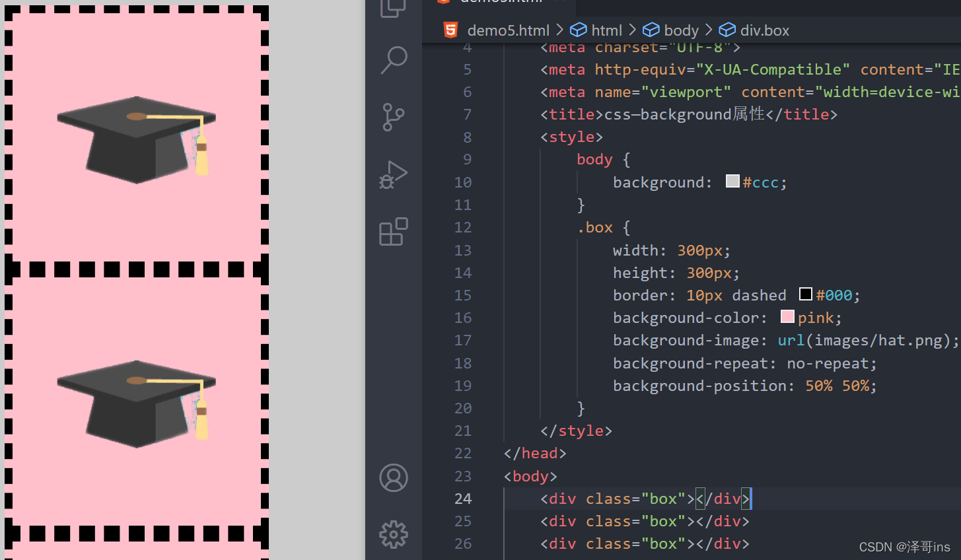Open the Accounts menu icon
The width and height of the screenshot is (961, 560).
[x=394, y=477]
